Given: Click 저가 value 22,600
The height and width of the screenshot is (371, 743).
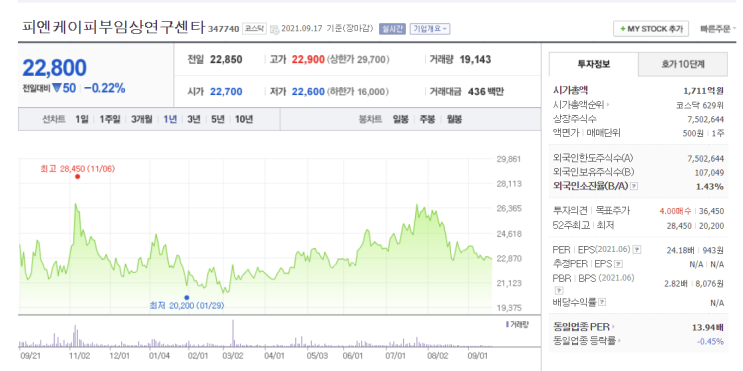Looking at the screenshot, I should pyautogui.click(x=308, y=91).
